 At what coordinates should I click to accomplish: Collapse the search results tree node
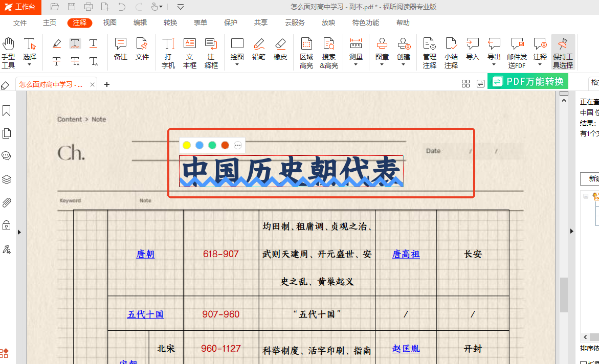(x=586, y=195)
